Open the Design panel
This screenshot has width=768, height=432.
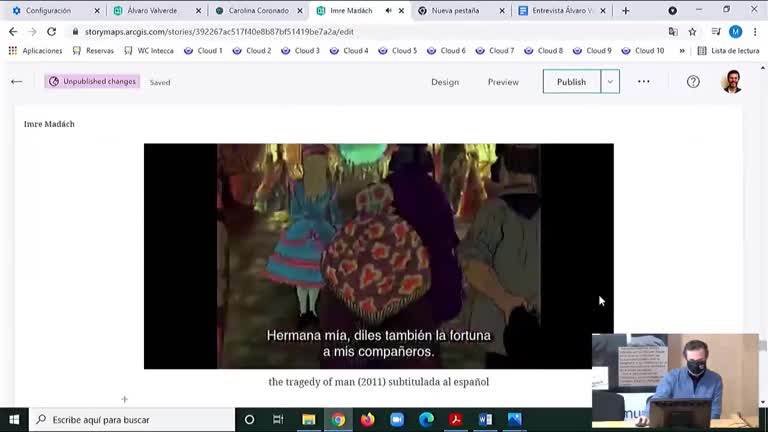point(445,82)
